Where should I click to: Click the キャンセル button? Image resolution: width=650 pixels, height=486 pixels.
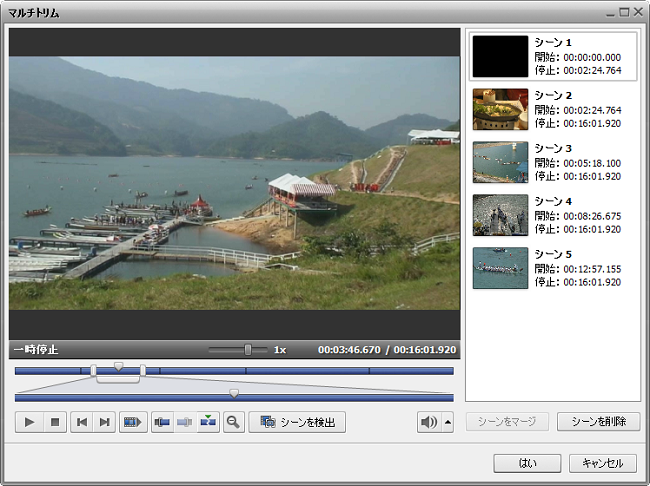coord(603,463)
